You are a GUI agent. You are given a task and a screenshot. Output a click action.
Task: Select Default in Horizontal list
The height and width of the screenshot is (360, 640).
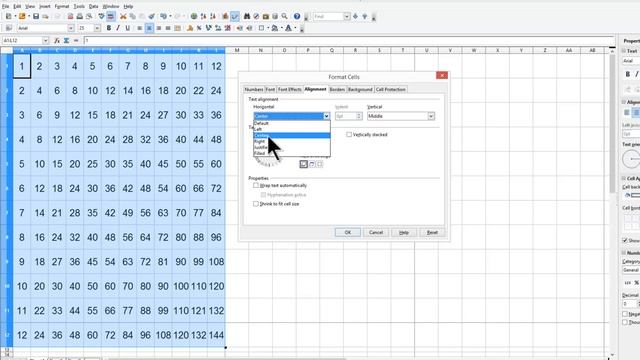[x=292, y=123]
